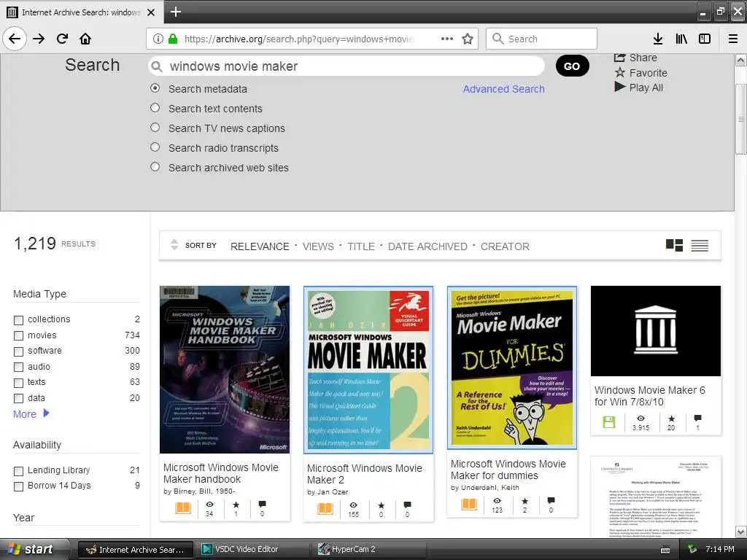Select Search radio transcripts option
This screenshot has height=560, width=747.
tap(155, 147)
